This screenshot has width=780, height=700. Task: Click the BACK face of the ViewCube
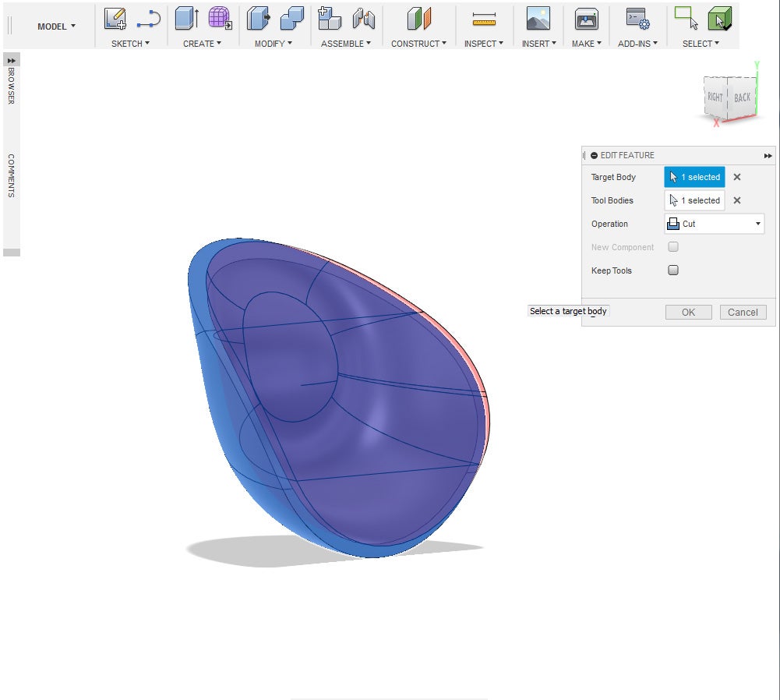742,98
